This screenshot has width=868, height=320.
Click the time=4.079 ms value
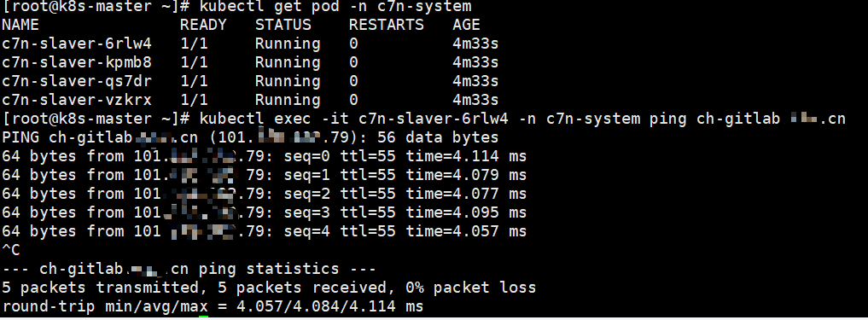[x=466, y=176]
